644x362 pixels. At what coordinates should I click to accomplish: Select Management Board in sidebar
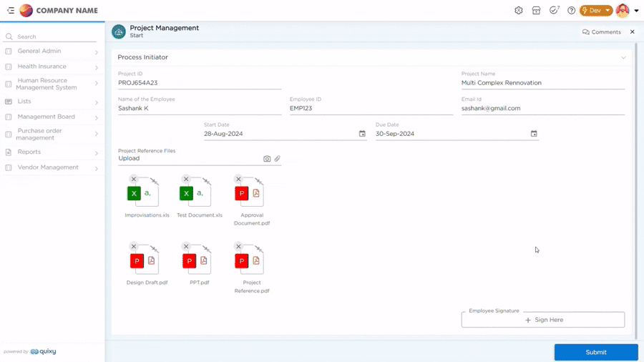pos(52,117)
